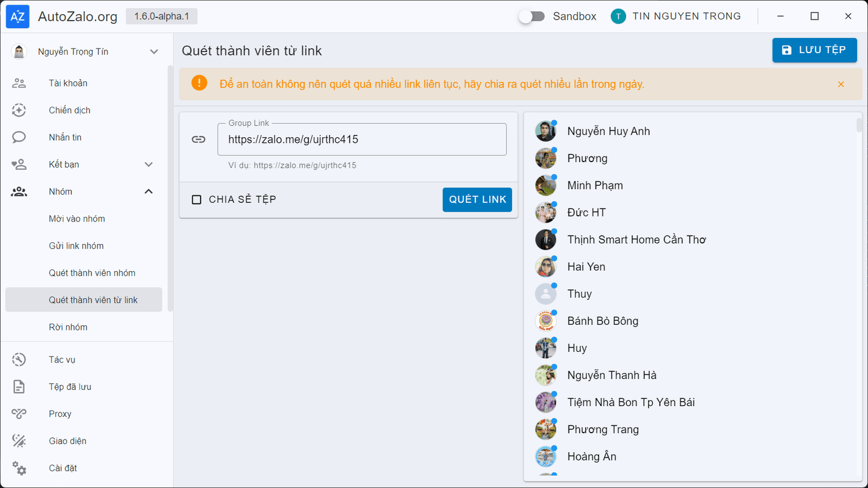Open Tệp đã lưu file icon
Image resolution: width=868 pixels, height=488 pixels.
click(19, 387)
